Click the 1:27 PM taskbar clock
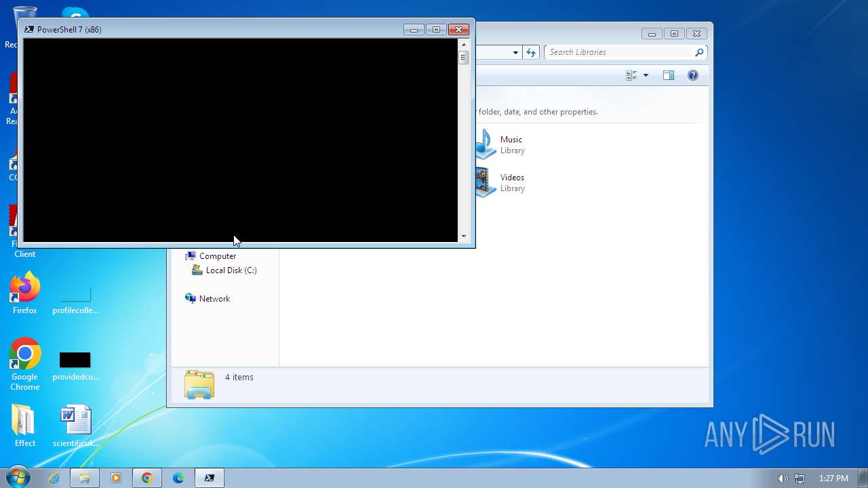Image resolution: width=868 pixels, height=488 pixels. 833,479
